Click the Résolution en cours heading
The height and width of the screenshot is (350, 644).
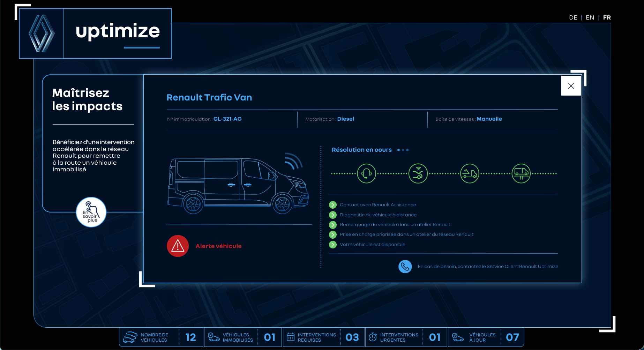point(361,150)
